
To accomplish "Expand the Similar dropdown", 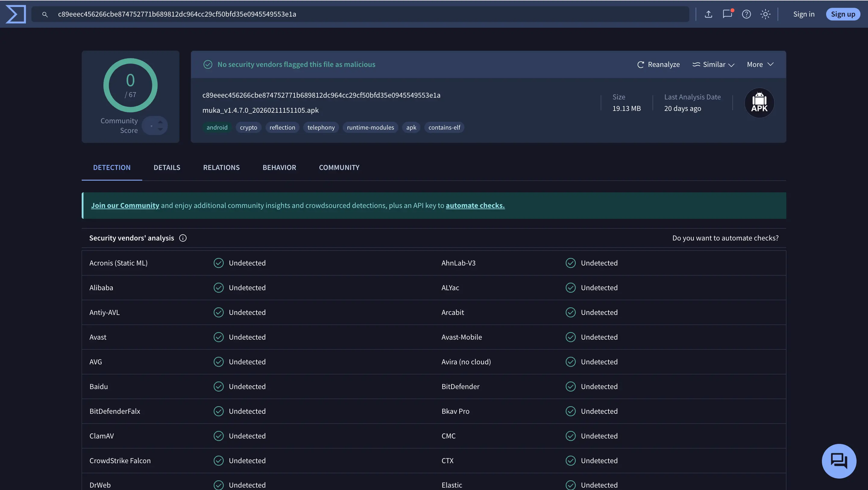I will pyautogui.click(x=713, y=64).
